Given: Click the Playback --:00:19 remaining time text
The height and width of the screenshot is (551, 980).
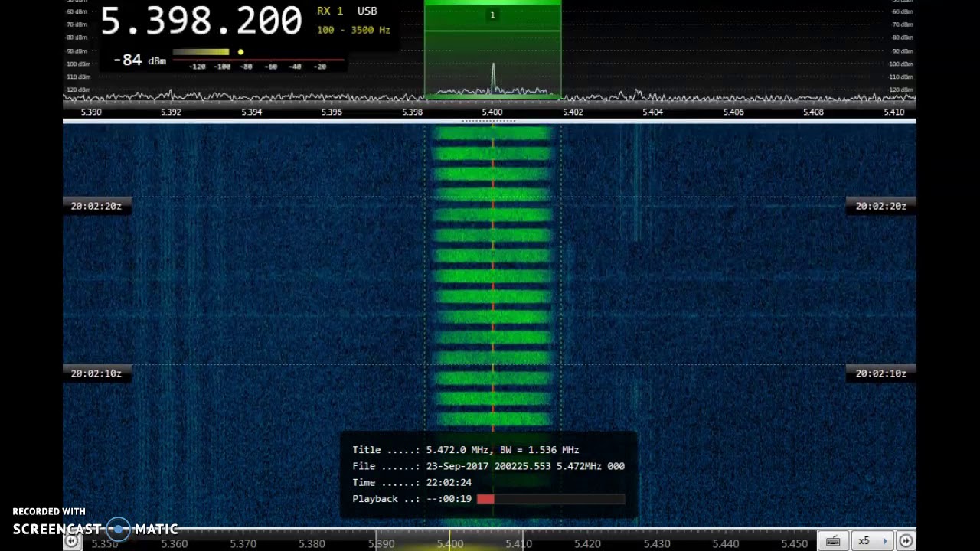Looking at the screenshot, I should click(x=412, y=499).
